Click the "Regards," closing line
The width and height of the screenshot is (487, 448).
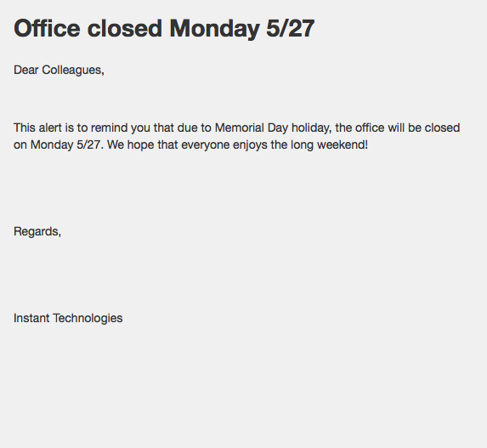point(37,232)
